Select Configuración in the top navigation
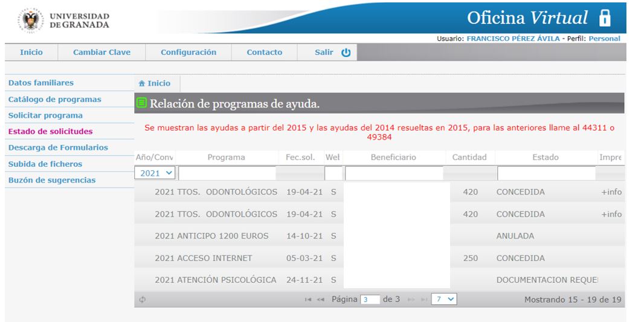This screenshot has height=322, width=644. [188, 53]
